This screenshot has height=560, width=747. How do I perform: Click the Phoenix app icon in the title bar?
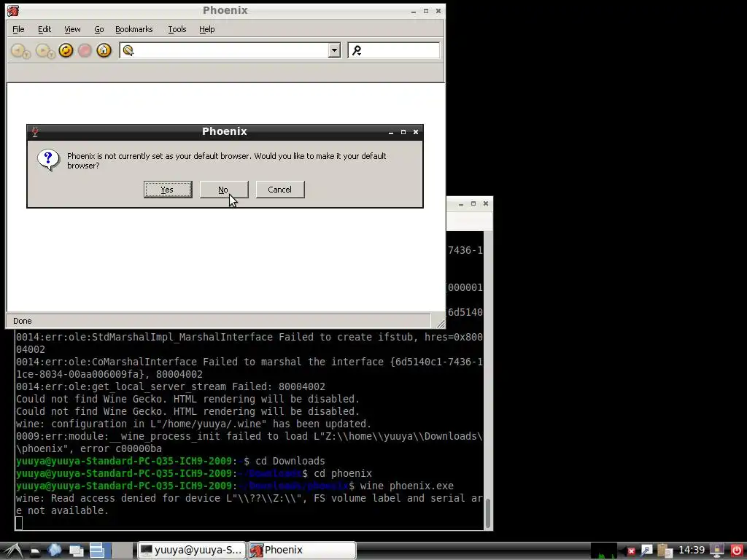(13, 10)
